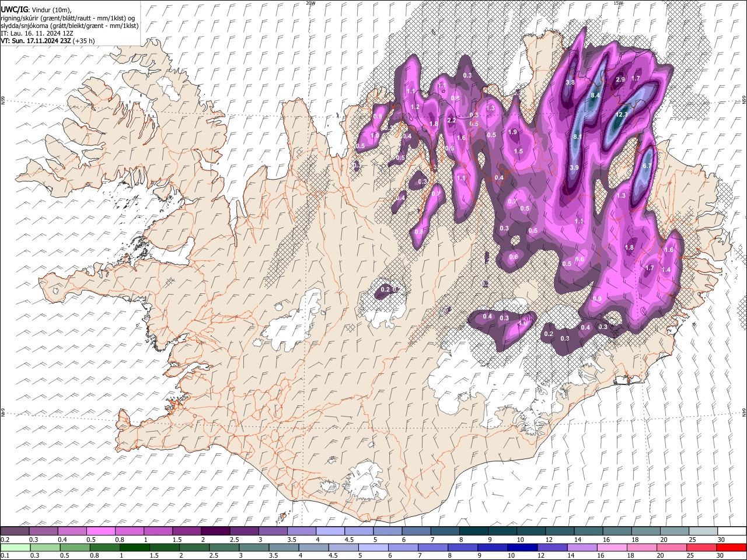Click the 12.3 precipitation value on the map

click(622, 115)
